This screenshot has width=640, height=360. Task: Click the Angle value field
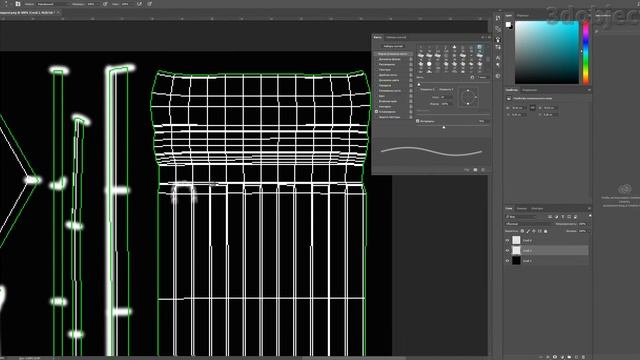(446, 97)
